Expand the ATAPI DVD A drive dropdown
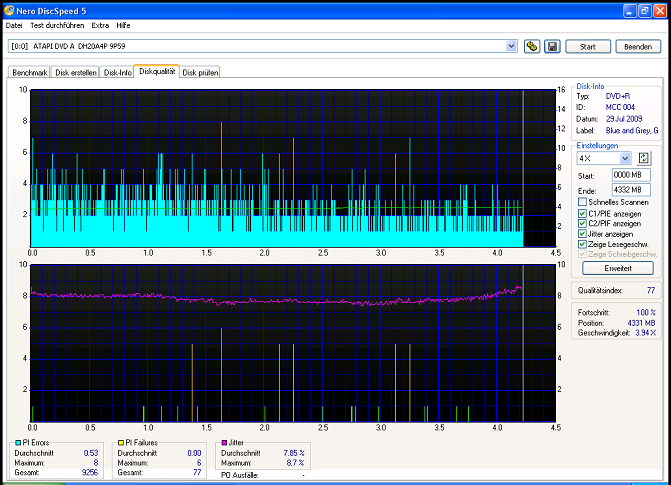 [x=511, y=46]
